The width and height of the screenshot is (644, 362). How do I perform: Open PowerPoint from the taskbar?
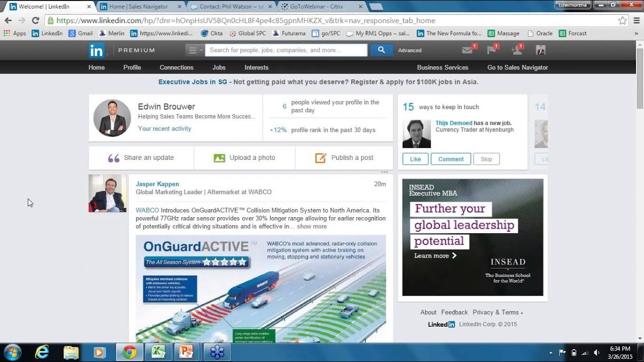click(x=187, y=352)
